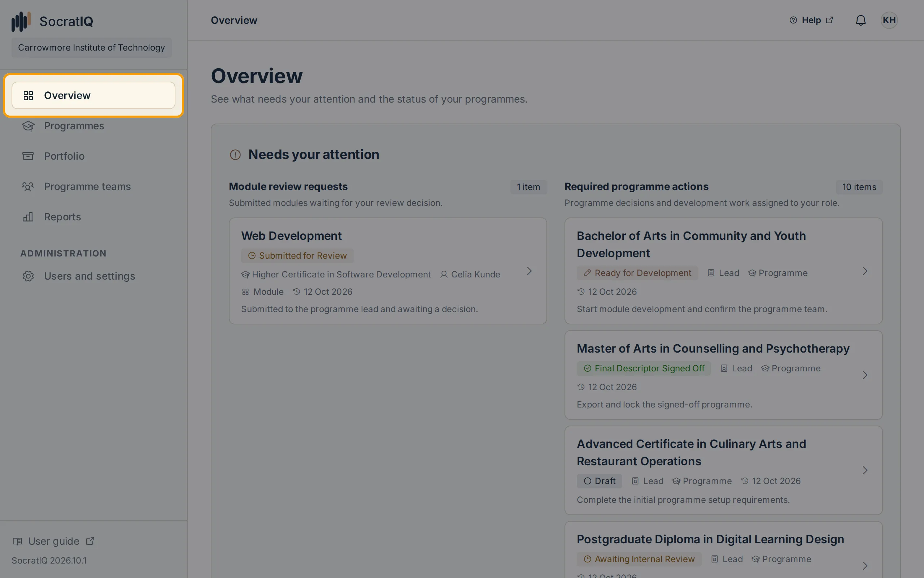The width and height of the screenshot is (924, 578).
Task: Click the clock icon in Awaiting Internal Review badge
Action: click(x=588, y=559)
